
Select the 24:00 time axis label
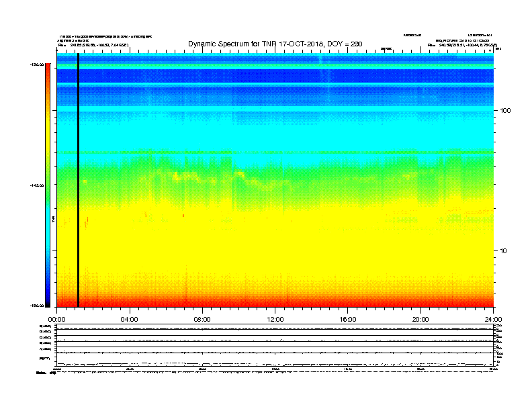coord(493,320)
